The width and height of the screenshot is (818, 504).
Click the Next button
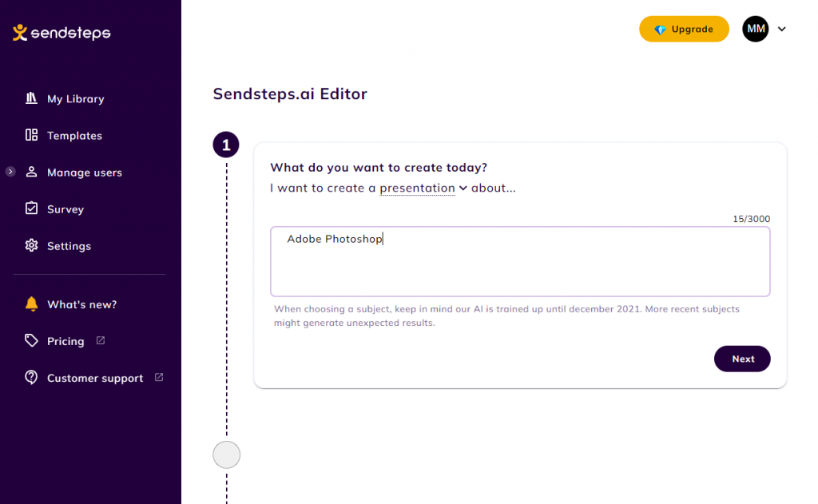click(x=742, y=359)
